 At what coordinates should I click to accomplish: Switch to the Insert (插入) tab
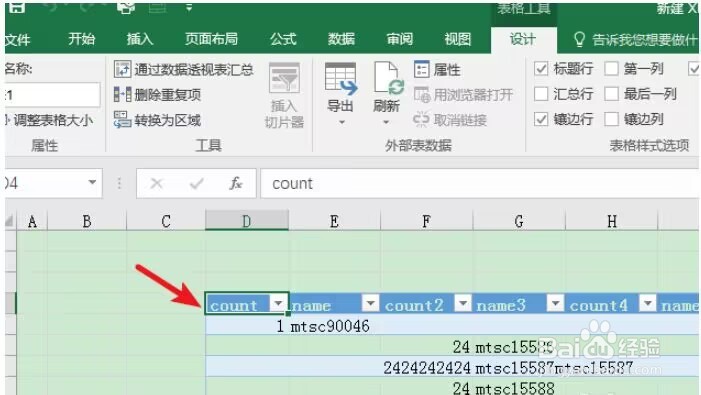coord(139,39)
